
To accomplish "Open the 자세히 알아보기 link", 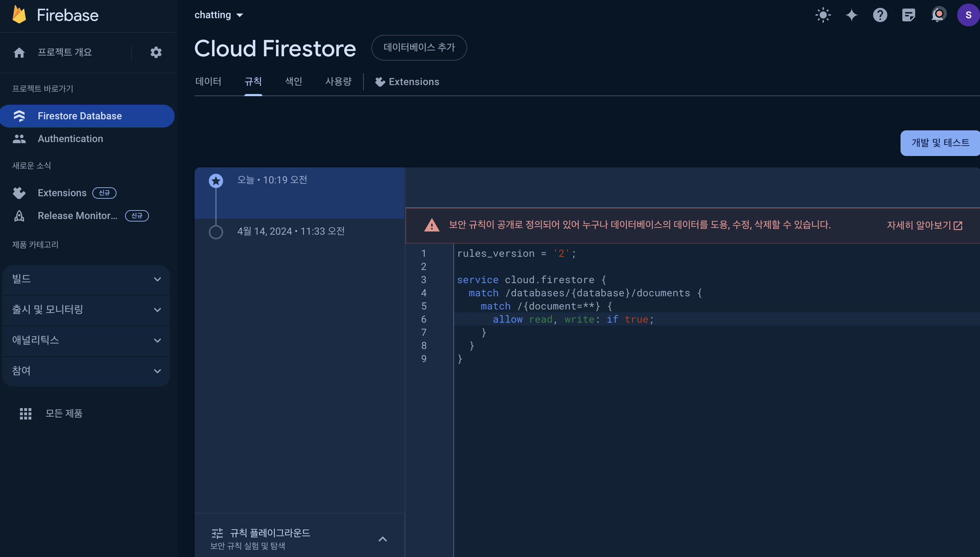I will pyautogui.click(x=924, y=225).
